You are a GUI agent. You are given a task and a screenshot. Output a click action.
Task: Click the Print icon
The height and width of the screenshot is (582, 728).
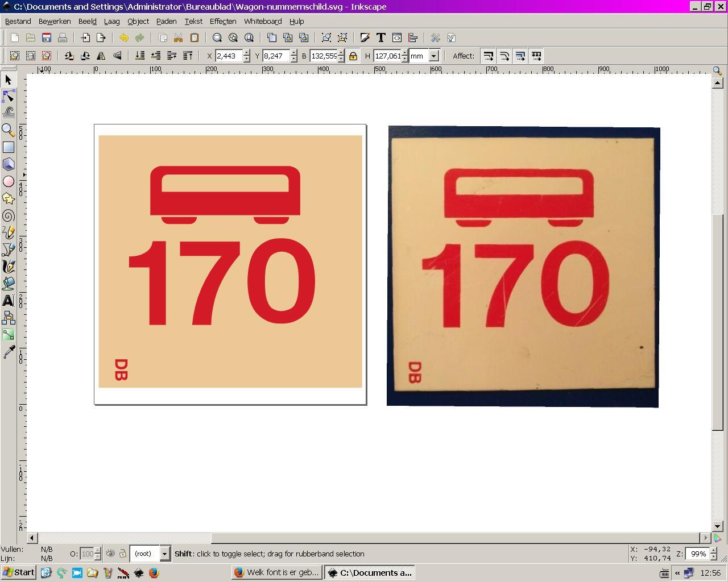pyautogui.click(x=63, y=38)
